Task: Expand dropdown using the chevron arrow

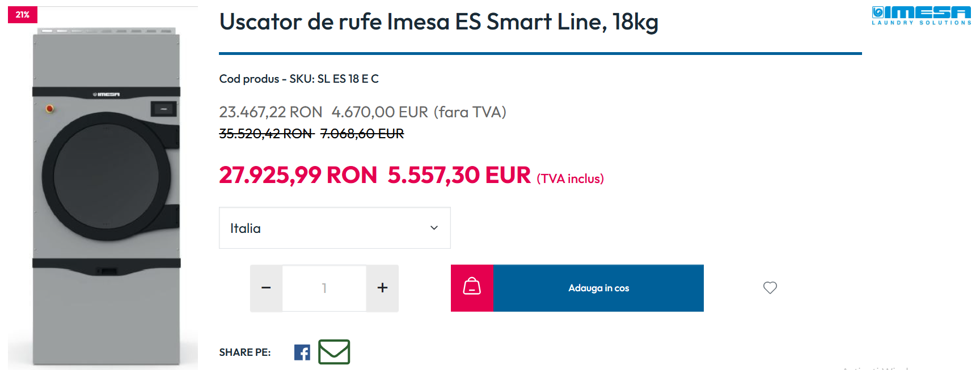Action: pyautogui.click(x=434, y=228)
